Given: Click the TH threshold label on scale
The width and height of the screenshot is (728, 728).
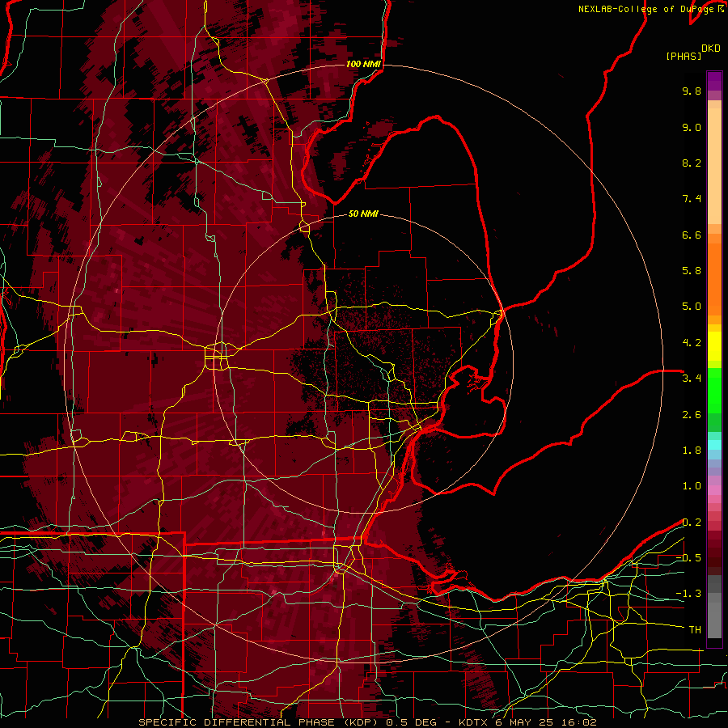Looking at the screenshot, I should pos(695,630).
